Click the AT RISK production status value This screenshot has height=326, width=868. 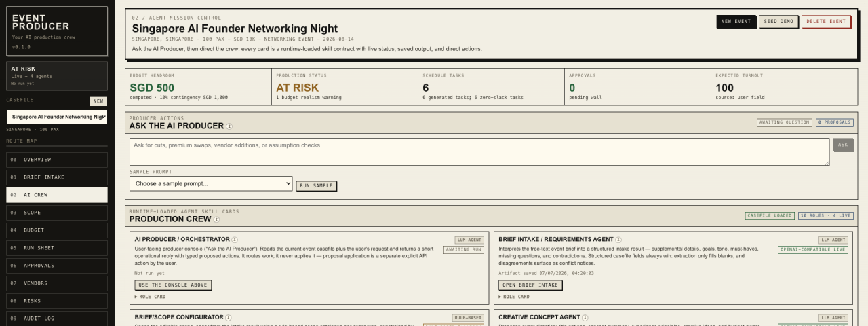[x=297, y=88]
